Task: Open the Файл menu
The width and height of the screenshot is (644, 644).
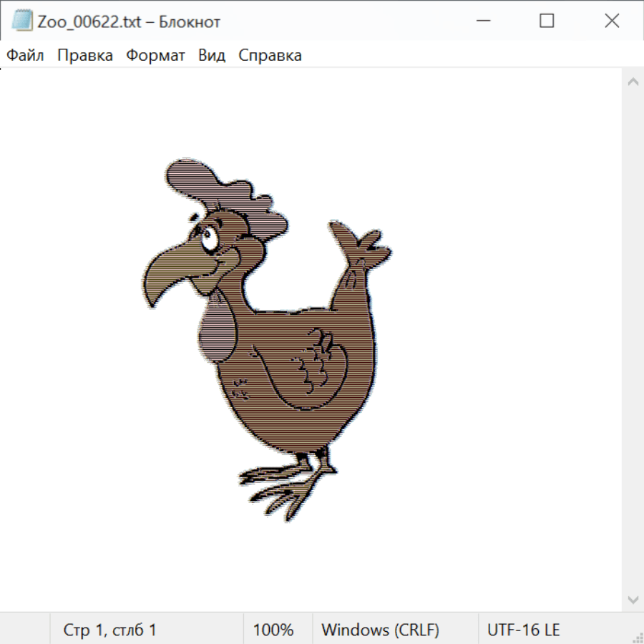Action: [x=26, y=56]
